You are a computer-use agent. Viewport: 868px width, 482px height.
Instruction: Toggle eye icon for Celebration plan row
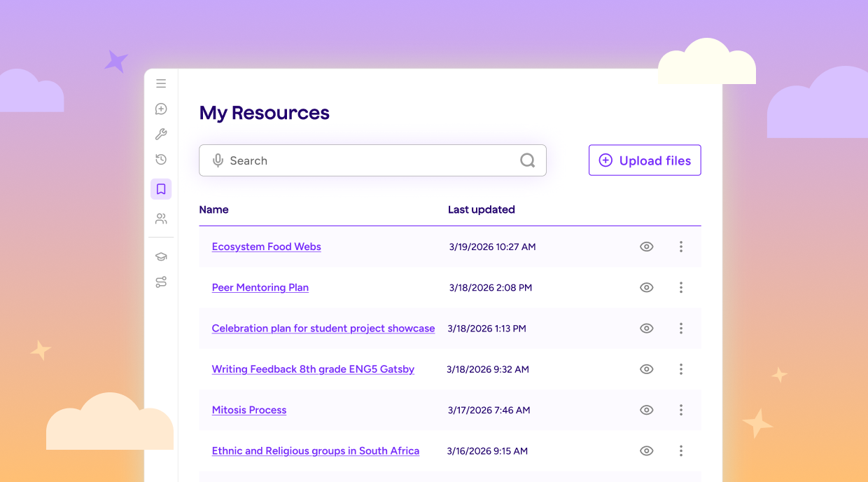pos(646,328)
